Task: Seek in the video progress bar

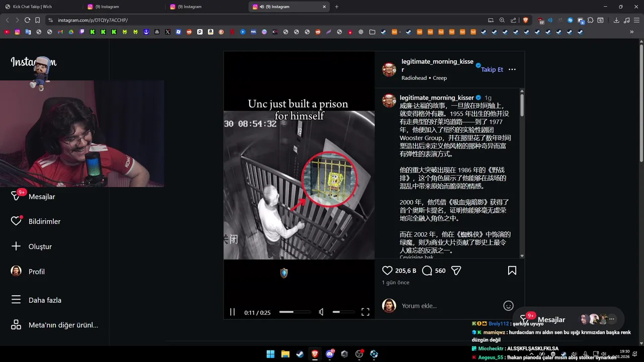Action: pyautogui.click(x=295, y=312)
